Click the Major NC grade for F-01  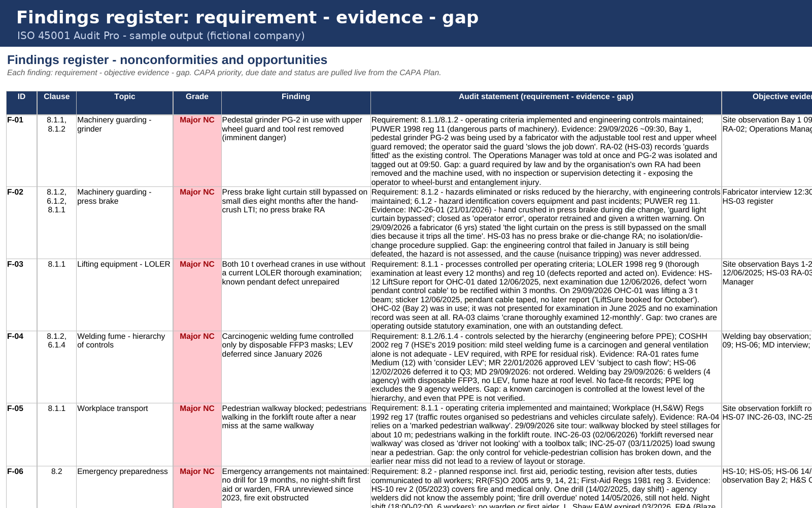point(197,151)
